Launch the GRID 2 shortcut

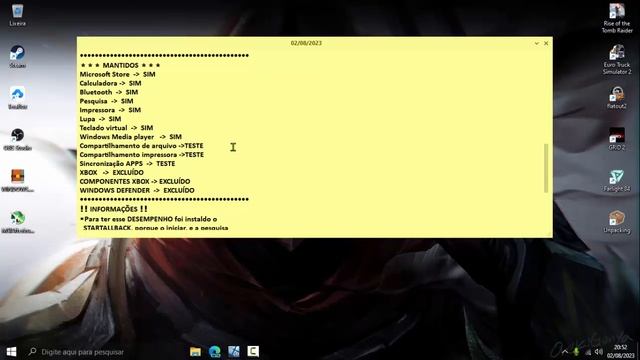[617, 139]
